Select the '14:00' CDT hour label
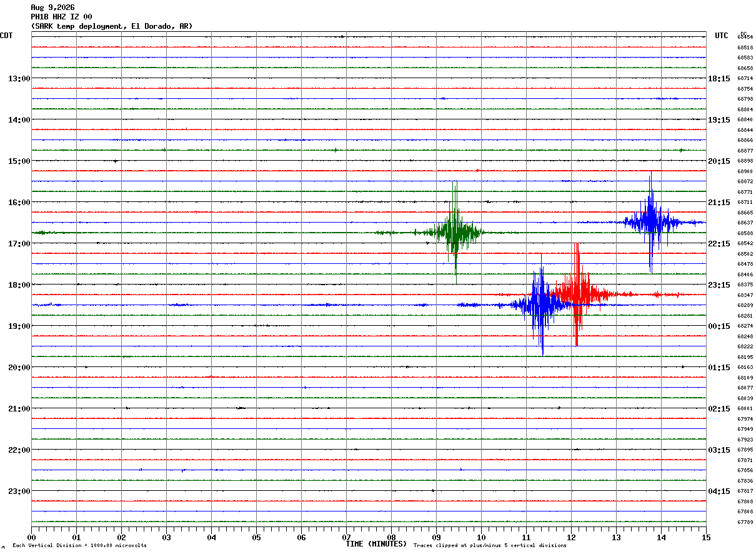Screen dimensions: 756x554 pyautogui.click(x=19, y=119)
